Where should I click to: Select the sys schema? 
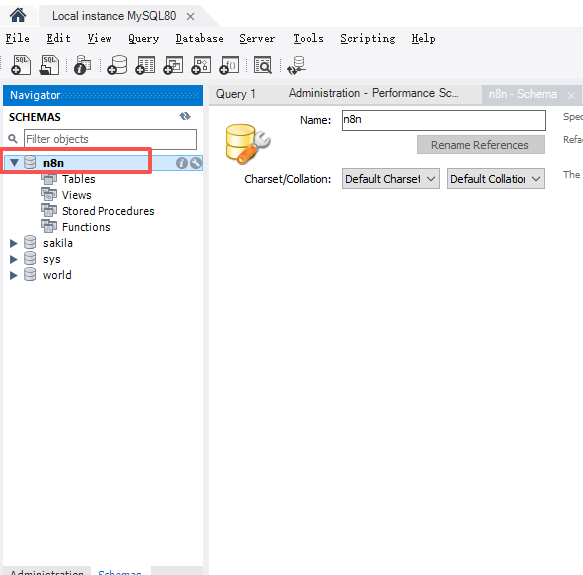click(x=51, y=259)
